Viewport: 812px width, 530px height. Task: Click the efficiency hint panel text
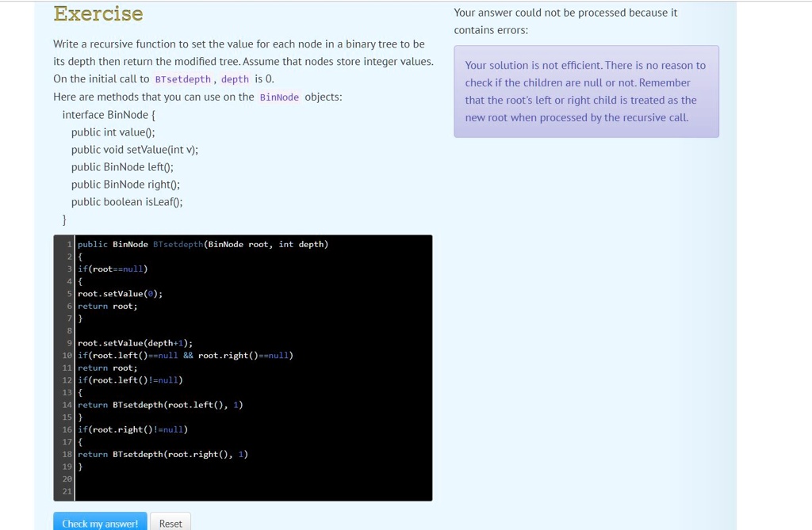tap(586, 91)
